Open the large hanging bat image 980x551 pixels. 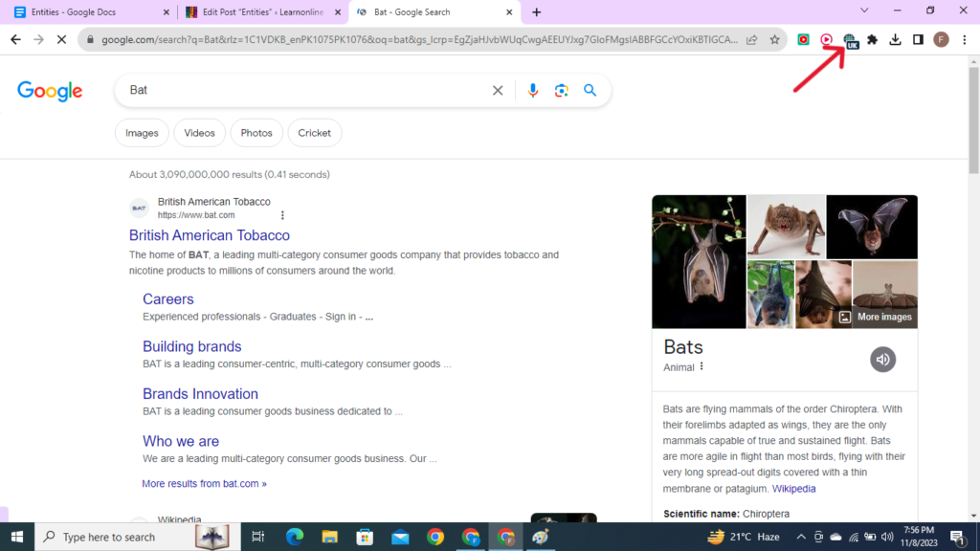coord(699,262)
